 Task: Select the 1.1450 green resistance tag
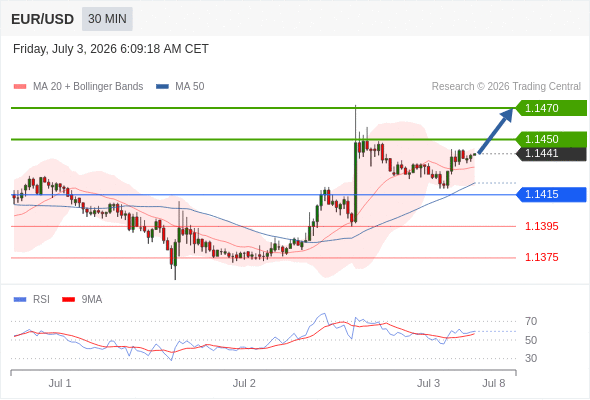click(551, 139)
